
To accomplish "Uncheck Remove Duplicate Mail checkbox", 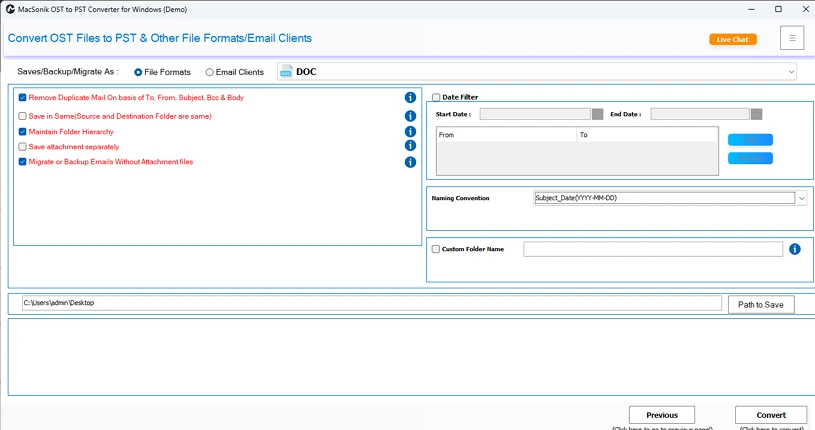I will (x=23, y=98).
